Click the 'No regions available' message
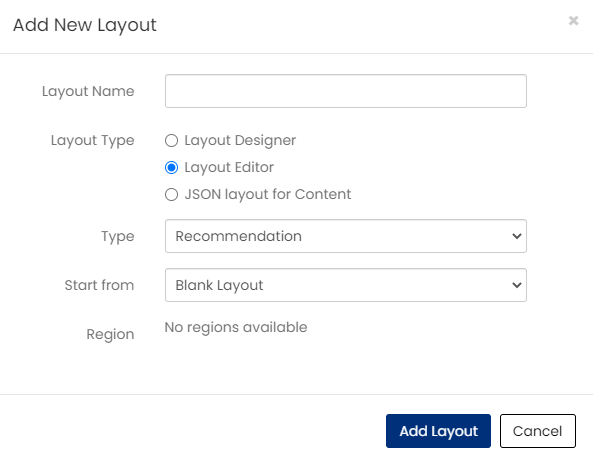This screenshot has height=463, width=593. click(236, 328)
